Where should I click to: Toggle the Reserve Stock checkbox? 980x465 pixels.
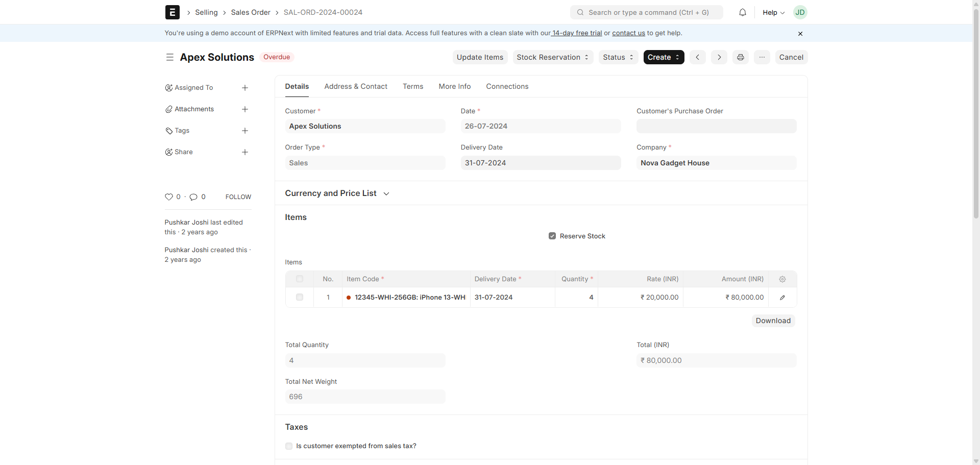(x=552, y=236)
